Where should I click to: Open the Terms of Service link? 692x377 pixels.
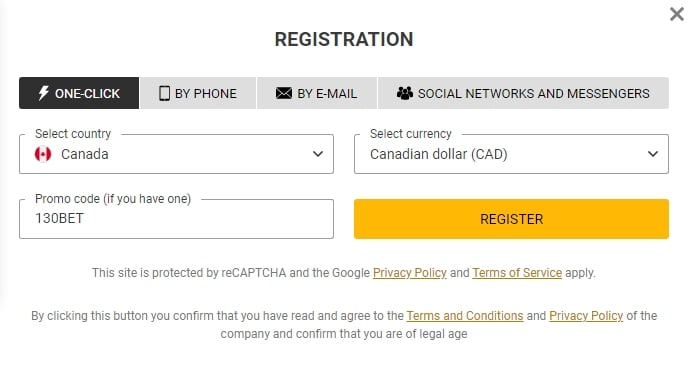click(517, 273)
